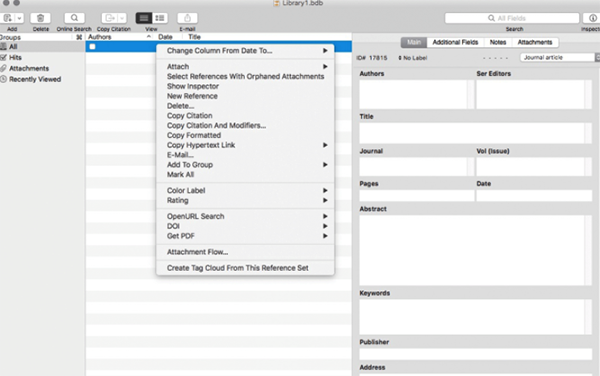Select the Hits group
This screenshot has width=600, height=376.
tap(42, 57)
